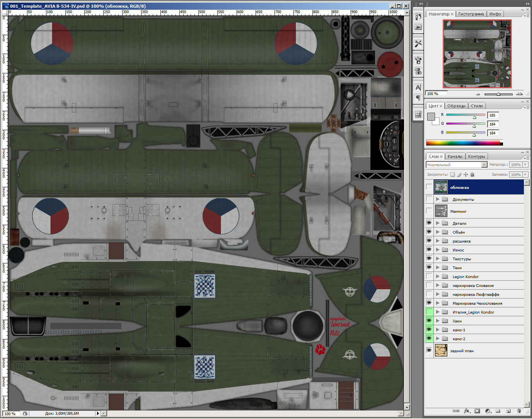Click the lock all padlock icon
Viewport: 532px width, 419px height.
coord(472,175)
